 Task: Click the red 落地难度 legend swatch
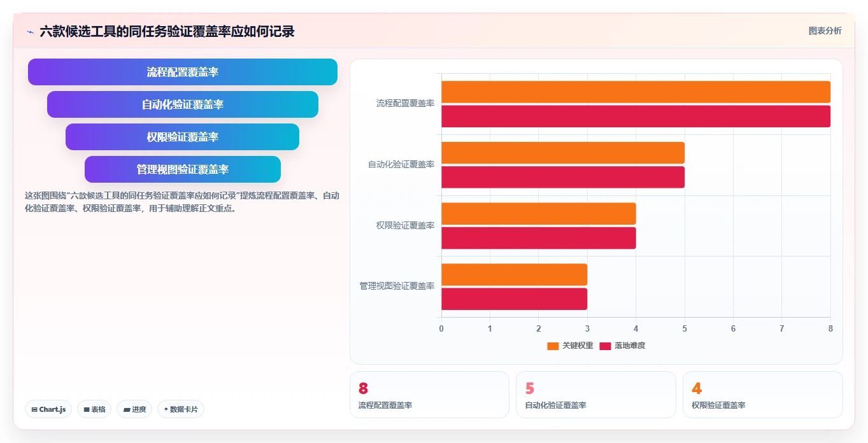(x=605, y=346)
